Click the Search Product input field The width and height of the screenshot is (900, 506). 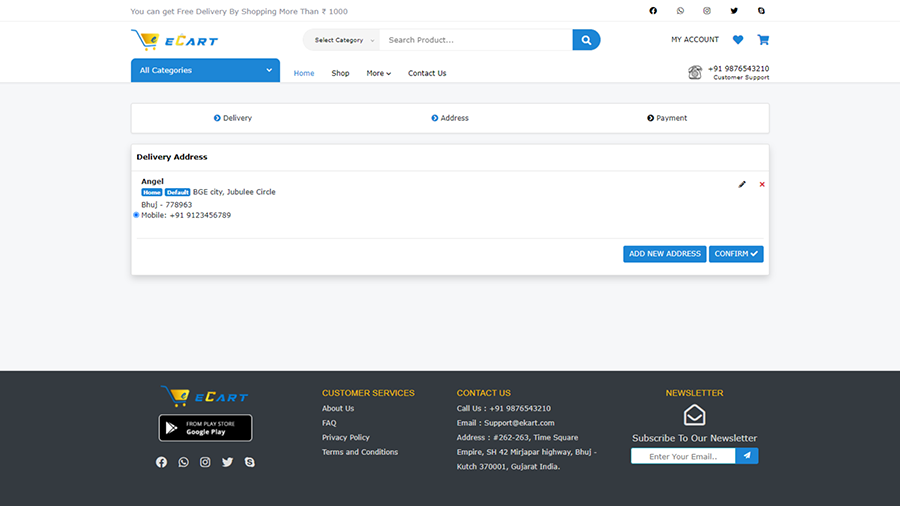[x=475, y=40]
